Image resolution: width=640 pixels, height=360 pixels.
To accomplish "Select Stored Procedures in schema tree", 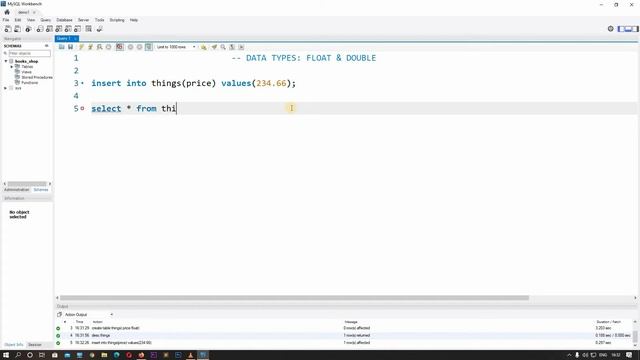I will click(x=37, y=77).
